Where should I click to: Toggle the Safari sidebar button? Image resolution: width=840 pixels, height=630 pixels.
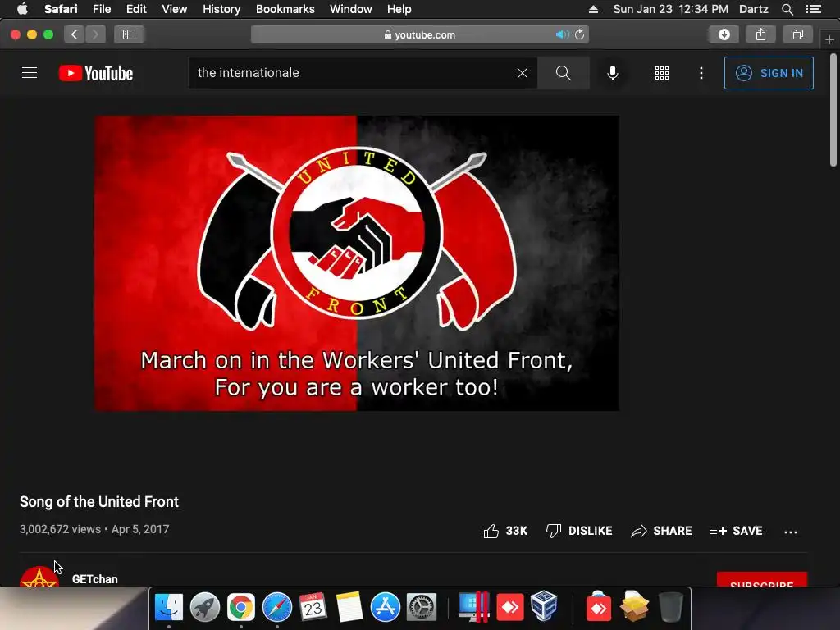pyautogui.click(x=129, y=34)
